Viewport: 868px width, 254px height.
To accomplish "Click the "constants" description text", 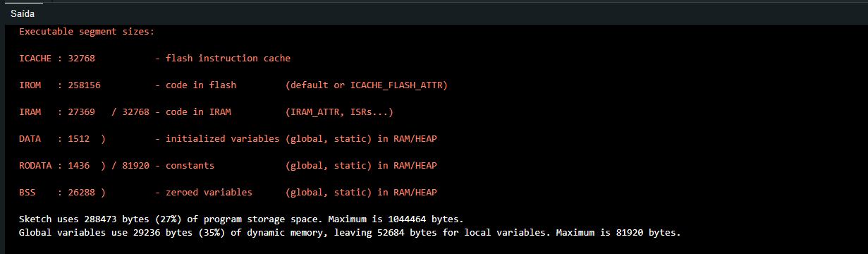I will click(x=190, y=166).
